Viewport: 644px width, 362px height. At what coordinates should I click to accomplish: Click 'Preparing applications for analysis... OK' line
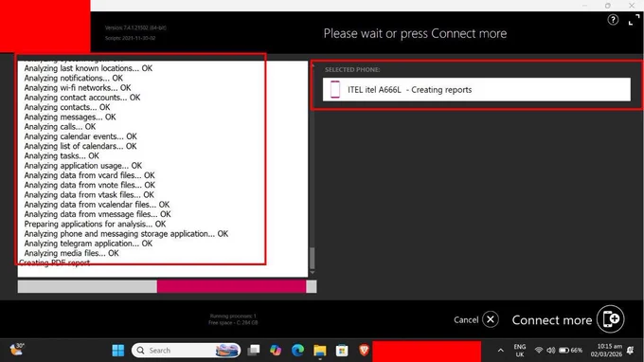coord(95,224)
